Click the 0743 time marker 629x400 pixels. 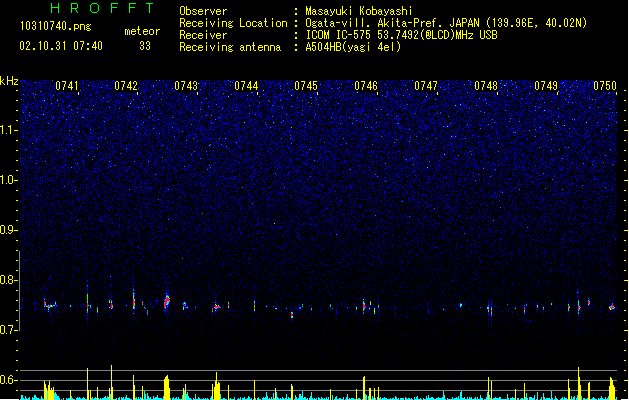tap(186, 86)
